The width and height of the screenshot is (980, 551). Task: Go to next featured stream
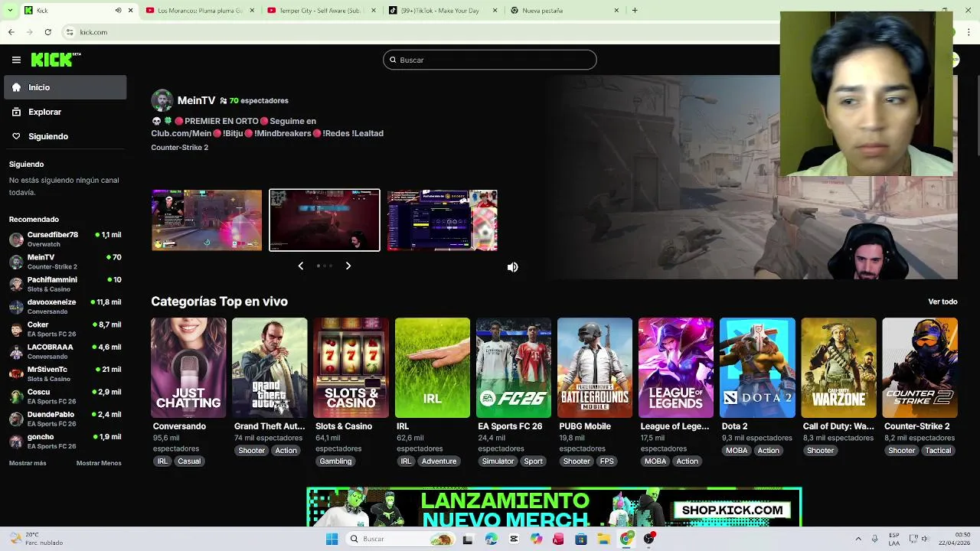(348, 266)
